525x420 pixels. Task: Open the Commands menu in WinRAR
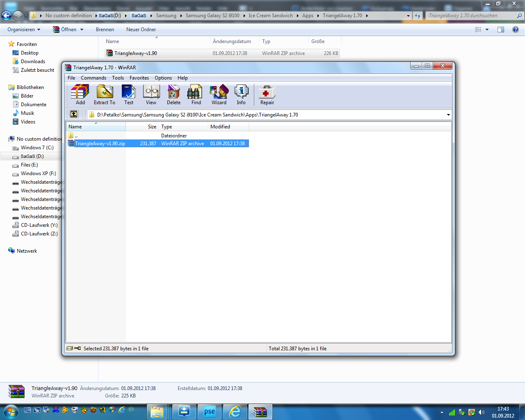pos(94,78)
